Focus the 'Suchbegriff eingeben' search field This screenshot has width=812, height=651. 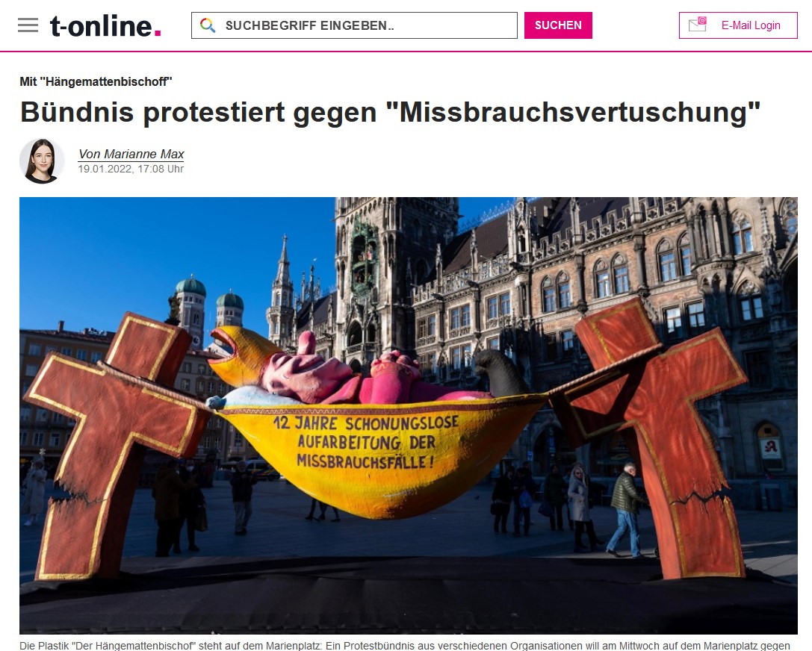(354, 25)
